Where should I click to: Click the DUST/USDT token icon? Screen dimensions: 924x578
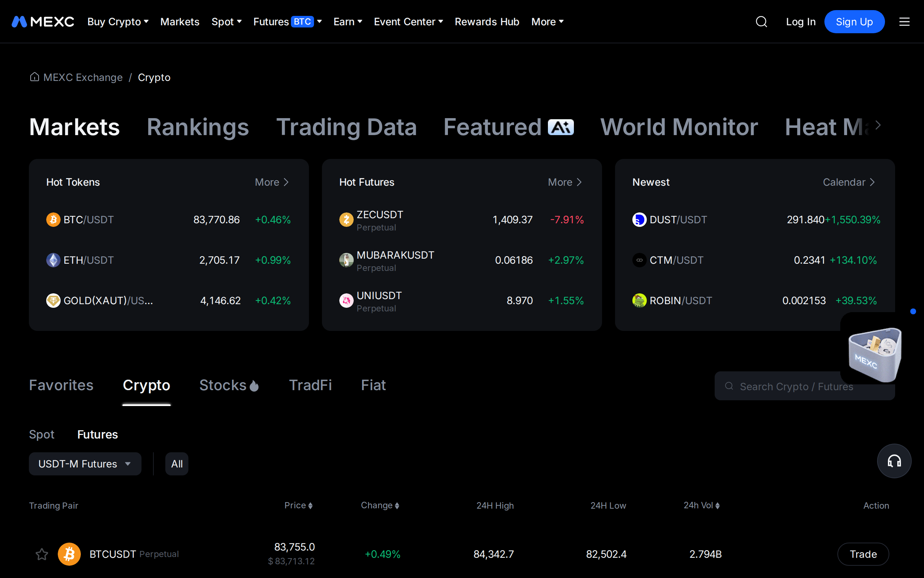coord(639,219)
